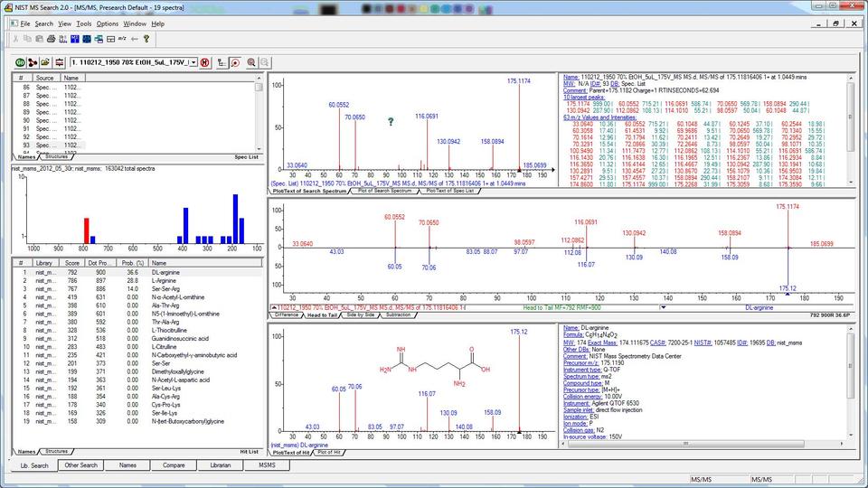Click the green Go search button
Screen dimensions: 868x488
tap(20, 62)
